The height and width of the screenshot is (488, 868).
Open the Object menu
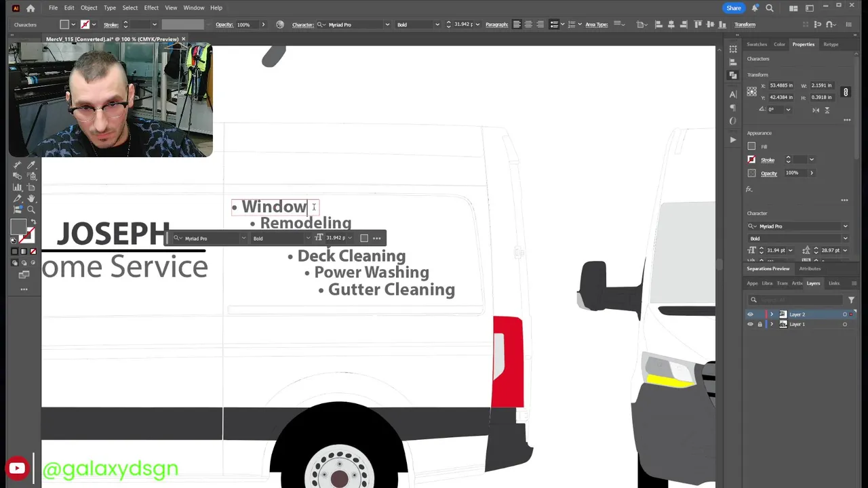point(89,8)
